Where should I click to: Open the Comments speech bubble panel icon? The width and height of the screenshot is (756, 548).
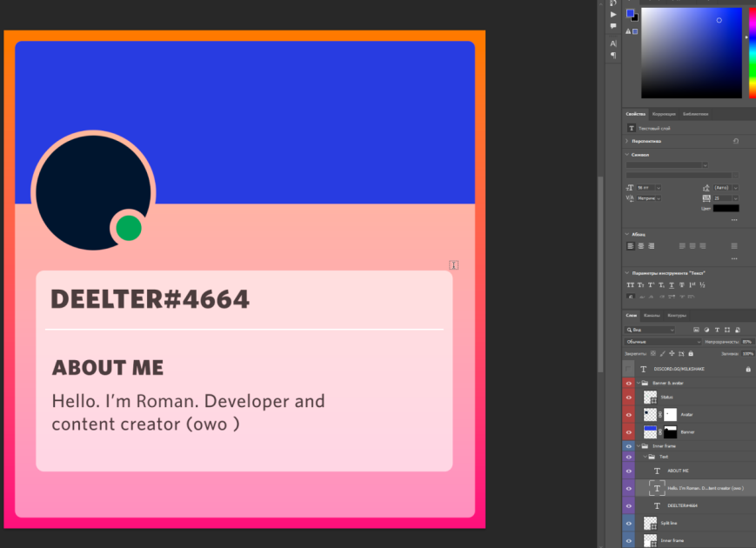coord(613,26)
